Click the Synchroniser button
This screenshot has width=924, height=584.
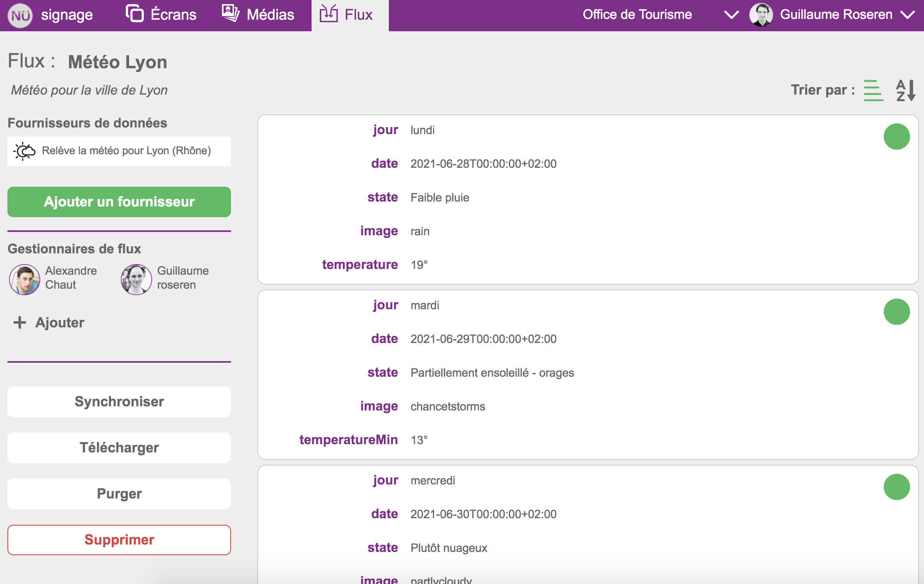pos(119,401)
